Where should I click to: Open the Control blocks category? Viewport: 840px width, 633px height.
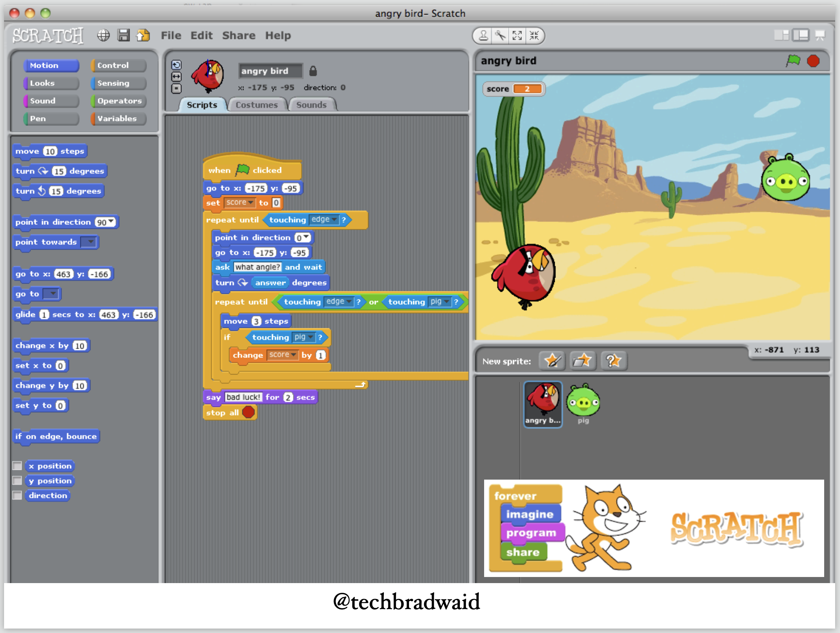118,65
